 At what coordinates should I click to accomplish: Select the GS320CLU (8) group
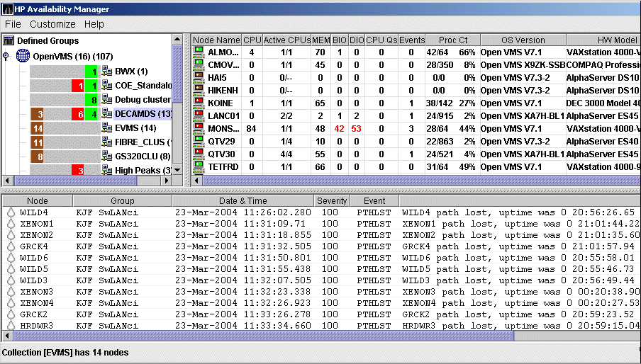pyautogui.click(x=143, y=157)
